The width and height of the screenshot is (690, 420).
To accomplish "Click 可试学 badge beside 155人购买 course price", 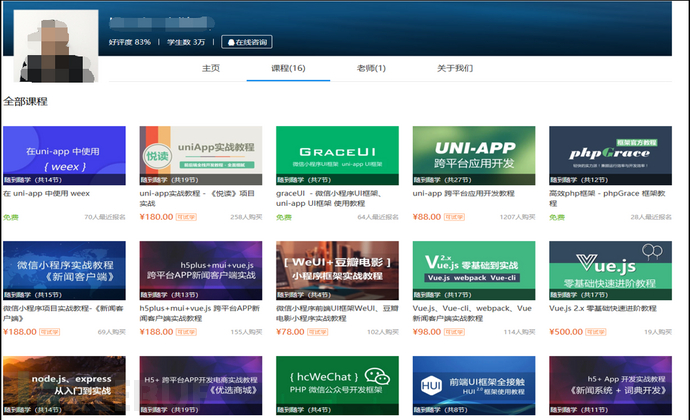I will 186,332.
